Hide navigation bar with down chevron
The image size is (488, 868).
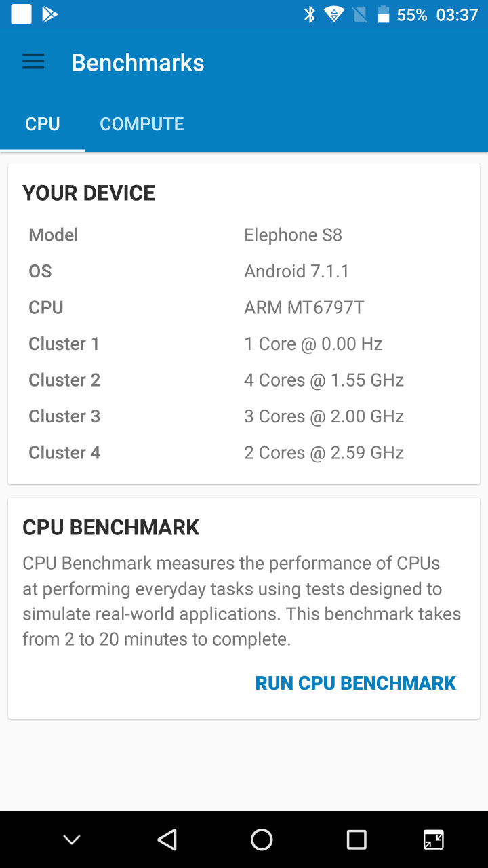click(72, 840)
